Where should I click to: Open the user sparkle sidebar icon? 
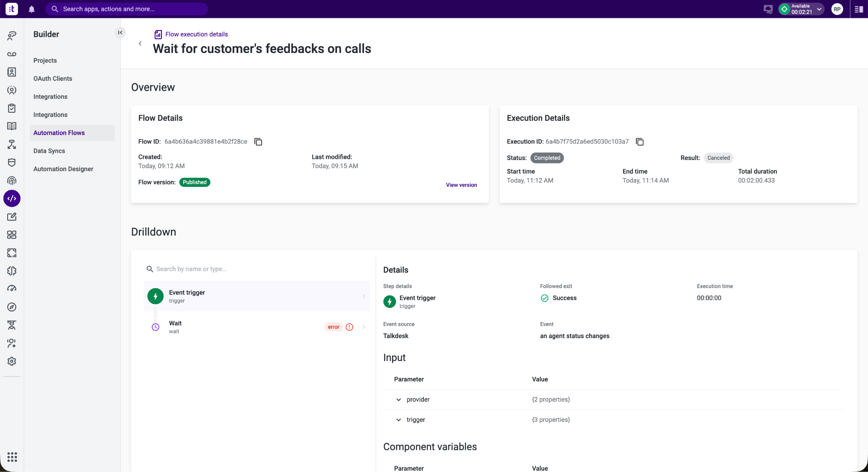[12, 343]
